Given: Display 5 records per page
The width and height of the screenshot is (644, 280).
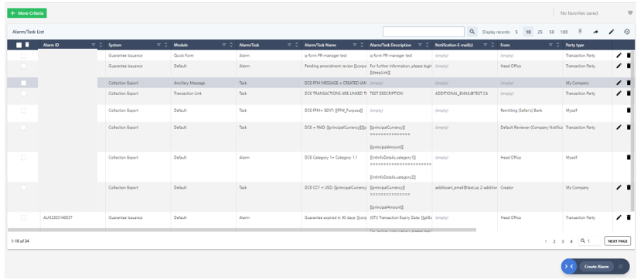Looking at the screenshot, I should click(x=516, y=32).
